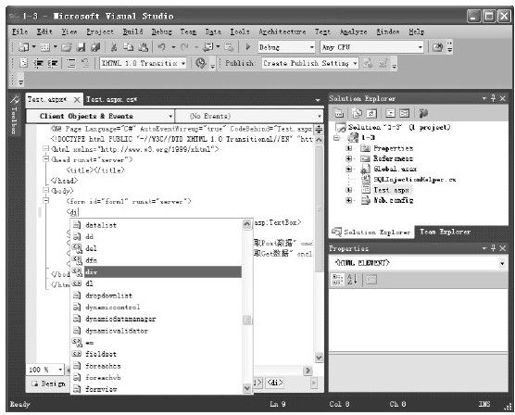Expand the Properties node in Solution Explorer
The width and height of the screenshot is (515, 415).
(x=349, y=148)
